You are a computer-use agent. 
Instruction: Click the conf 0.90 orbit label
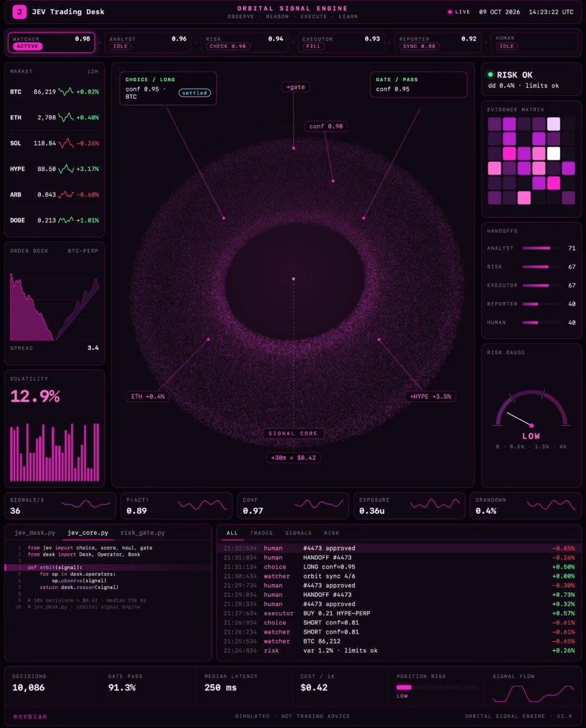(325, 126)
